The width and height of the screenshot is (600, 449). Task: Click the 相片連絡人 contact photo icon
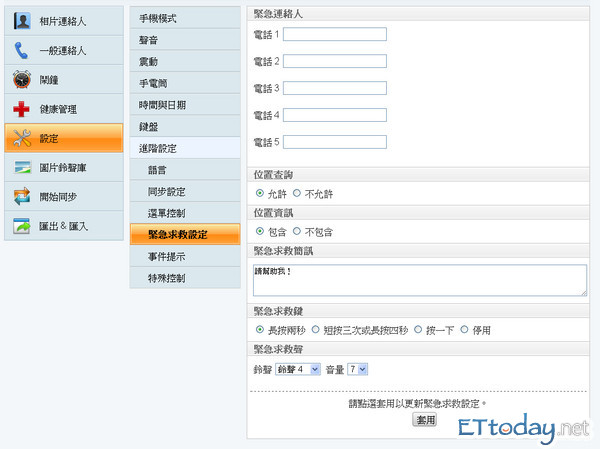pyautogui.click(x=22, y=21)
